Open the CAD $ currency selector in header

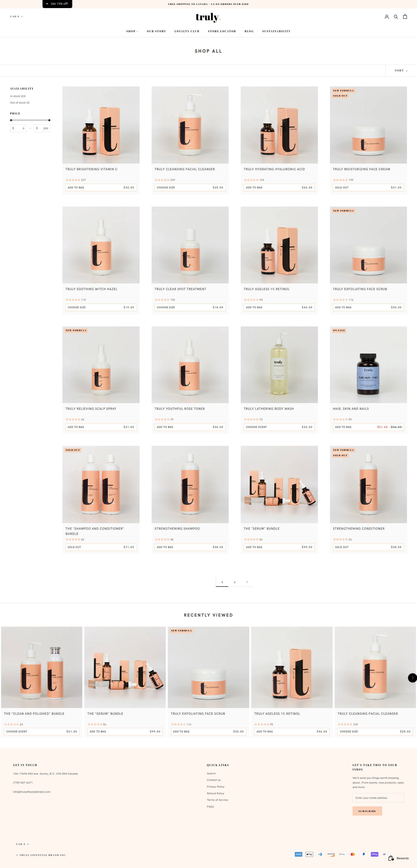[x=17, y=17]
